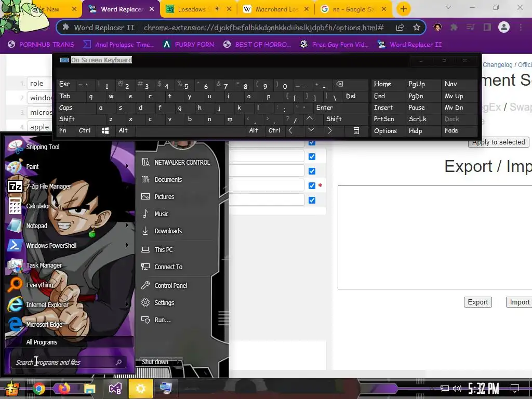This screenshot has height=399, width=532.
Task: Switch to the Google Search tab
Action: pos(353,9)
